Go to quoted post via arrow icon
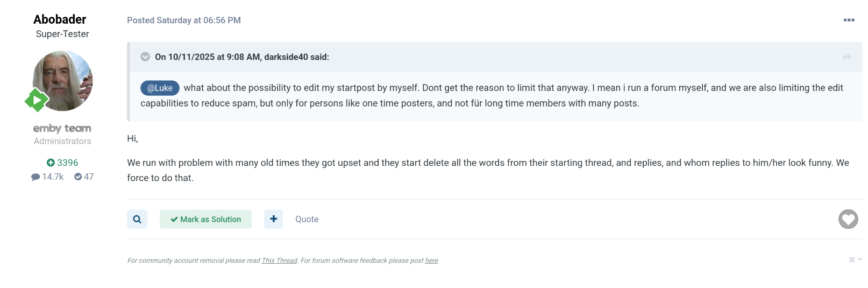868x288 pixels. tap(847, 57)
